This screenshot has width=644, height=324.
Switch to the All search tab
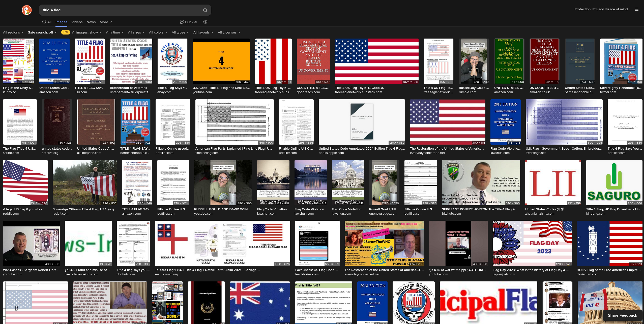(x=47, y=22)
